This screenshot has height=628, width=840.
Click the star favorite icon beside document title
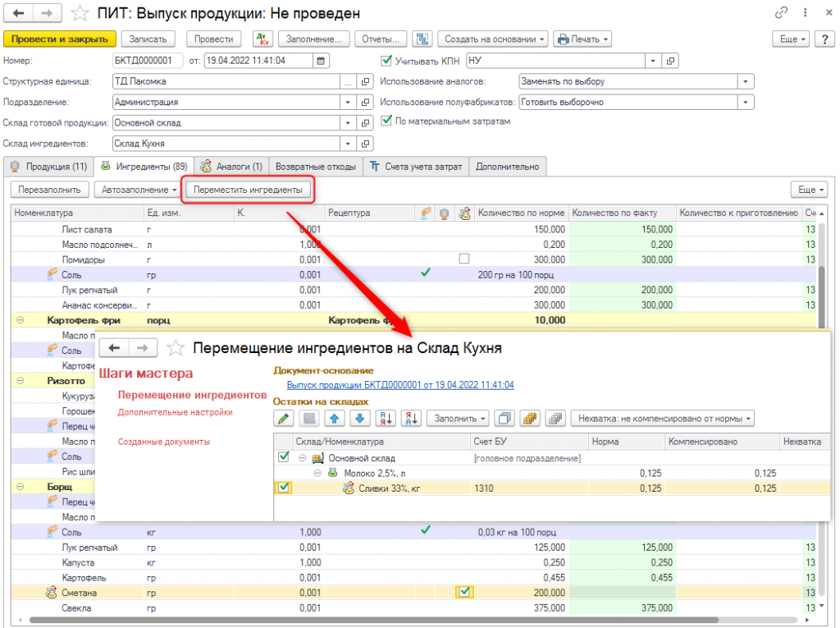(79, 13)
